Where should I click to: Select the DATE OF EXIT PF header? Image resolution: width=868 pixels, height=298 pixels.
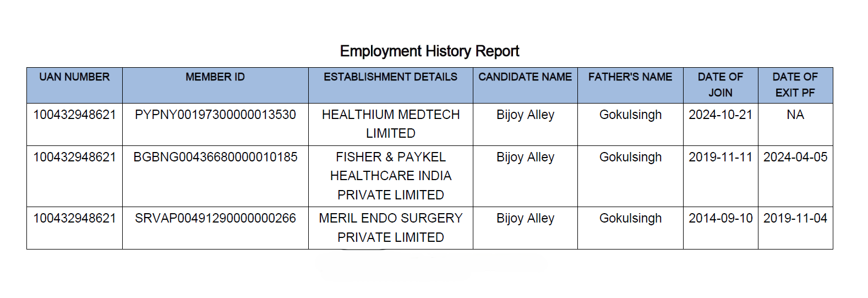(x=795, y=85)
